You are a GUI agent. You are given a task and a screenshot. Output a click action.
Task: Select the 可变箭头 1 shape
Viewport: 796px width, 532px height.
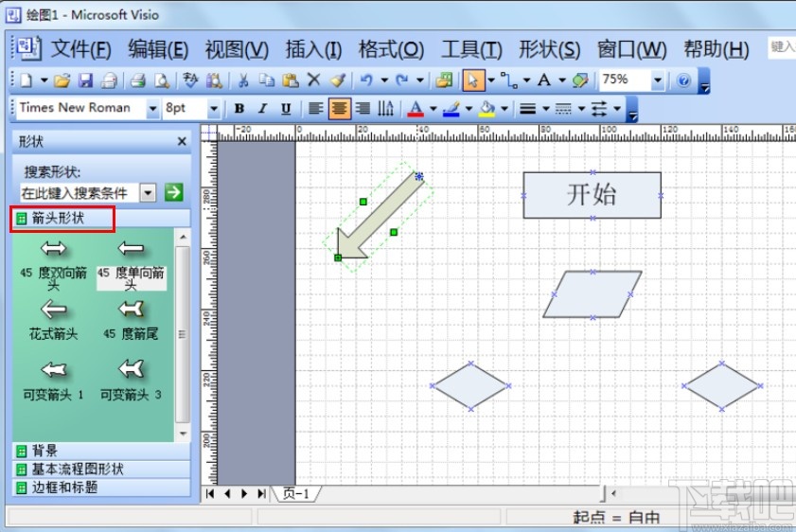click(x=54, y=380)
